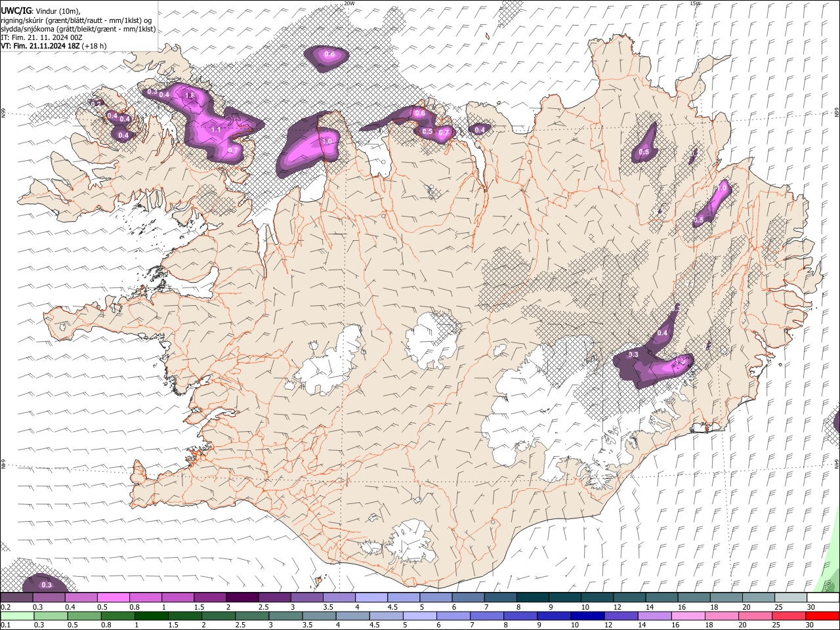Click the 1.8 snowfall value on map
This screenshot has height=630, width=840.
click(190, 96)
